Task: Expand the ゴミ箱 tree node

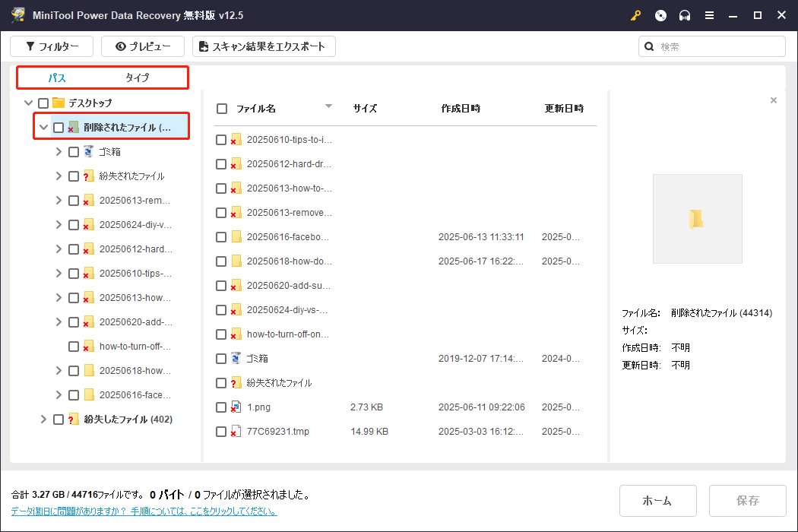Action: [59, 151]
